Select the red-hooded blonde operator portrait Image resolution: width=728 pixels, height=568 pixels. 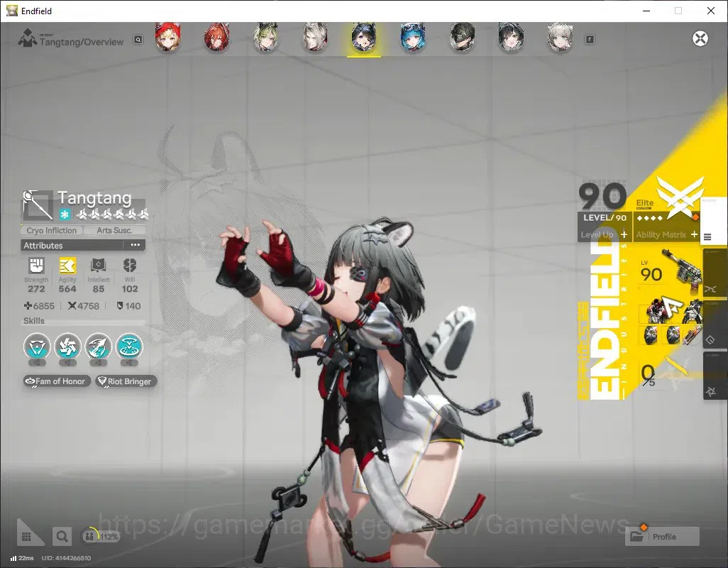[167, 37]
